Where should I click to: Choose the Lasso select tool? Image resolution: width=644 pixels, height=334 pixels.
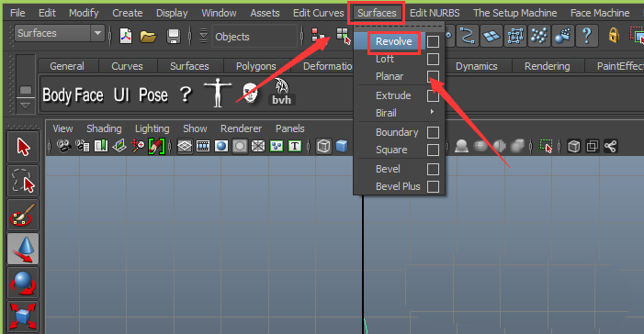click(x=23, y=181)
